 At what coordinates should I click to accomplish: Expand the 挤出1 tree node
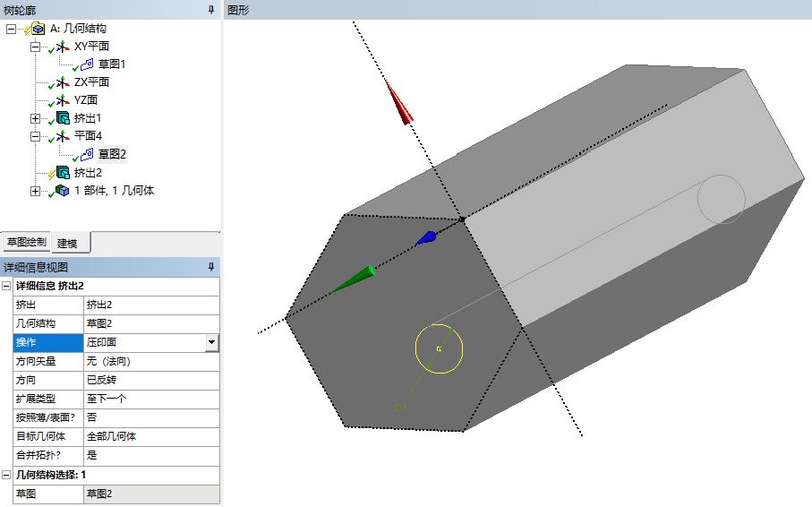click(35, 118)
